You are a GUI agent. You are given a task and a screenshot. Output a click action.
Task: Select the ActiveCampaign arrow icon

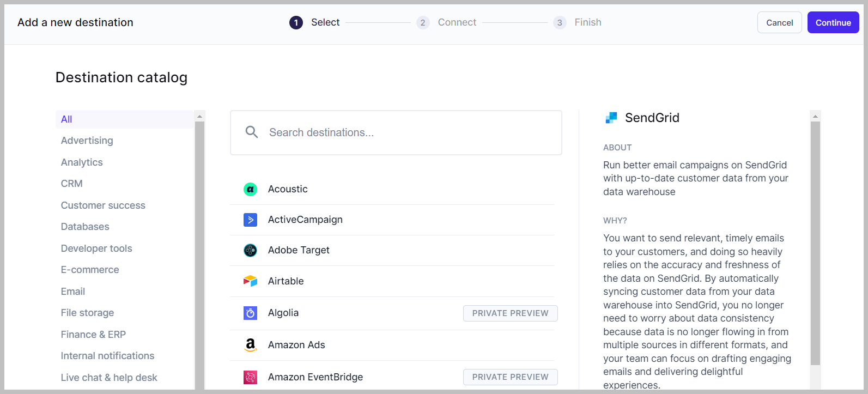coord(250,220)
